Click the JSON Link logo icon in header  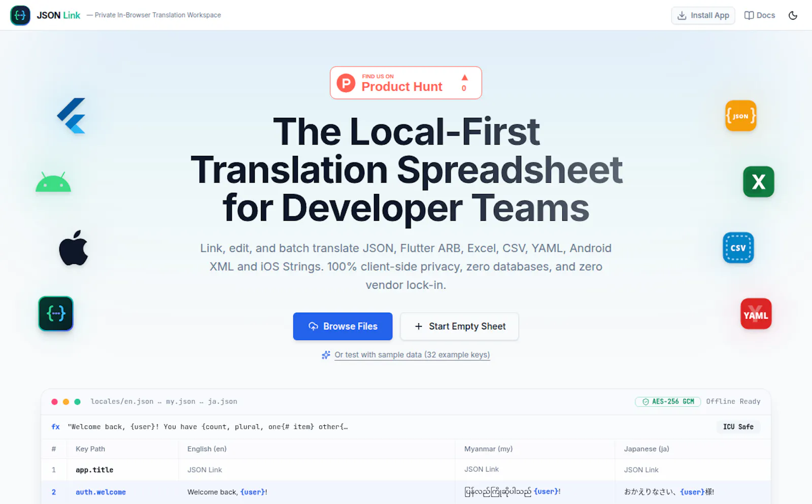(x=20, y=15)
